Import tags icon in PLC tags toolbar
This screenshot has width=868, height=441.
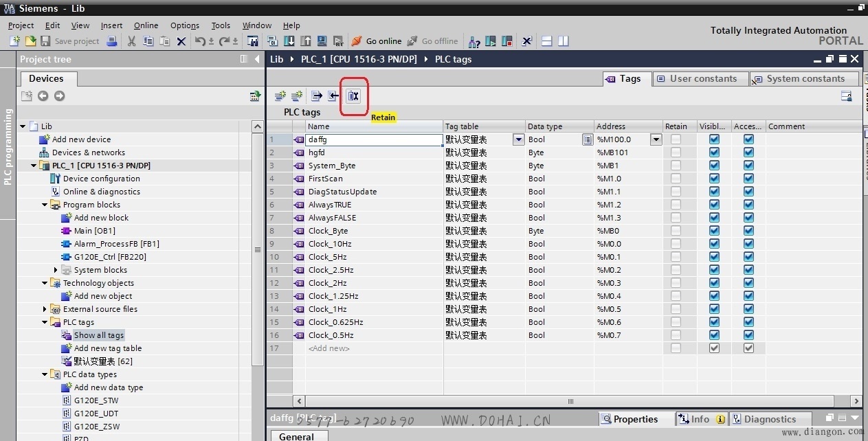pyautogui.click(x=333, y=96)
